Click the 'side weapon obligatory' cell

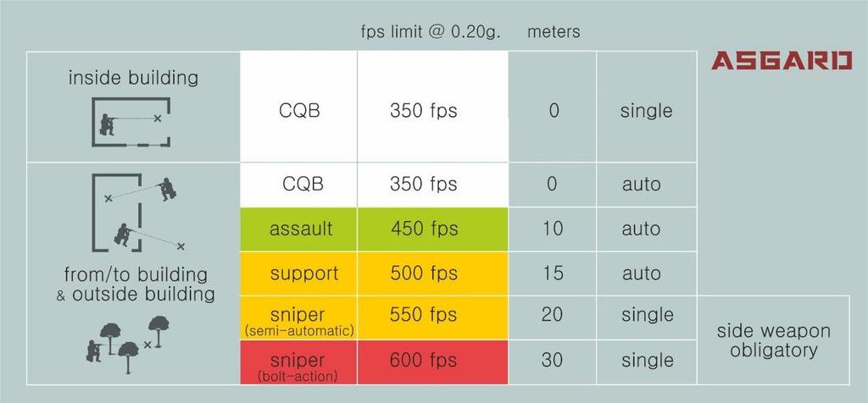click(773, 340)
